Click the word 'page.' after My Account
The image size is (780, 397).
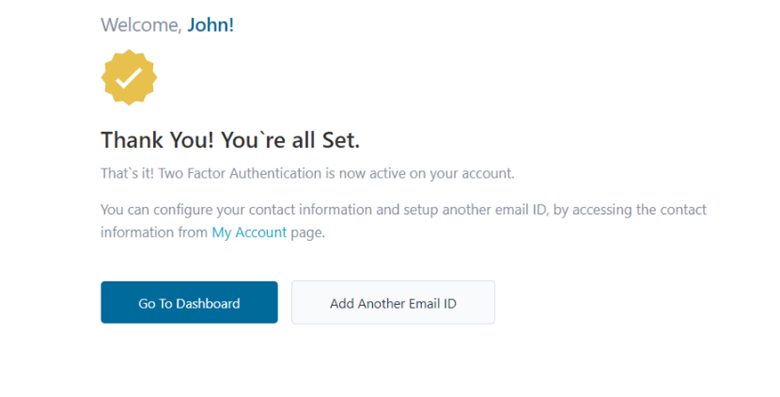[308, 232]
